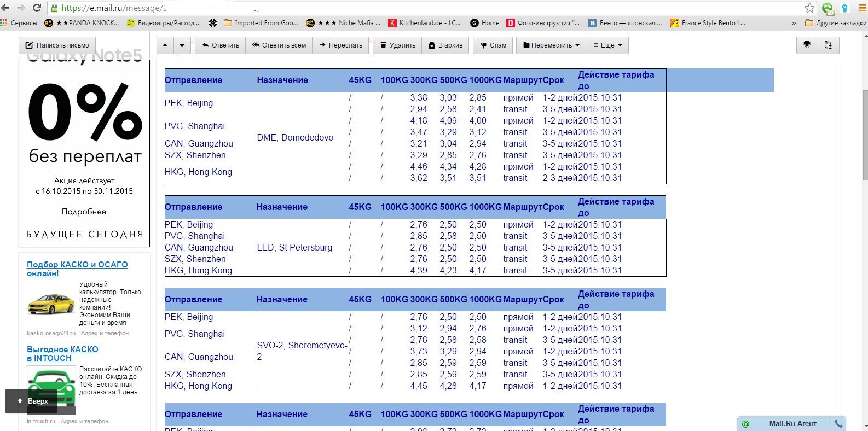The height and width of the screenshot is (431, 868).
Task: Reload the page
Action: (37, 8)
